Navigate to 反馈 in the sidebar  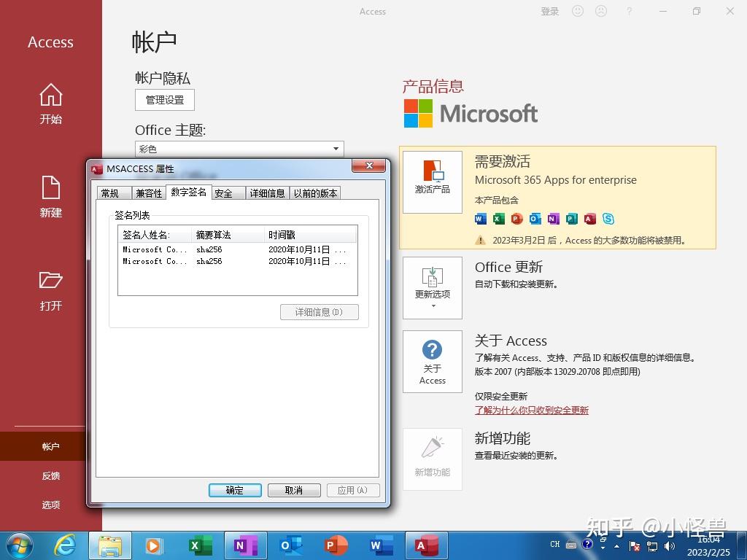50,475
